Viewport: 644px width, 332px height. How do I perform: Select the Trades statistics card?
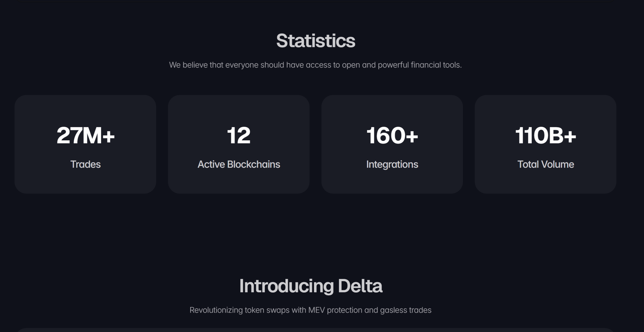[x=85, y=144]
